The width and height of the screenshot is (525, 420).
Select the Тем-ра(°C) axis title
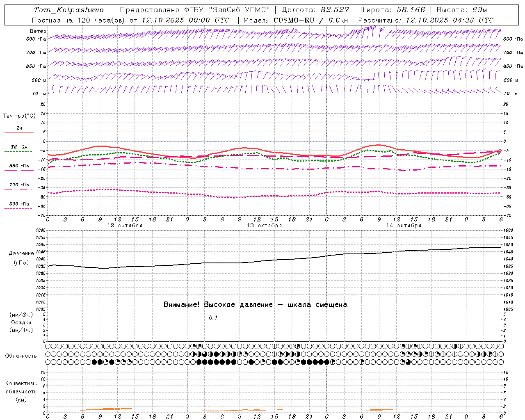point(19,116)
